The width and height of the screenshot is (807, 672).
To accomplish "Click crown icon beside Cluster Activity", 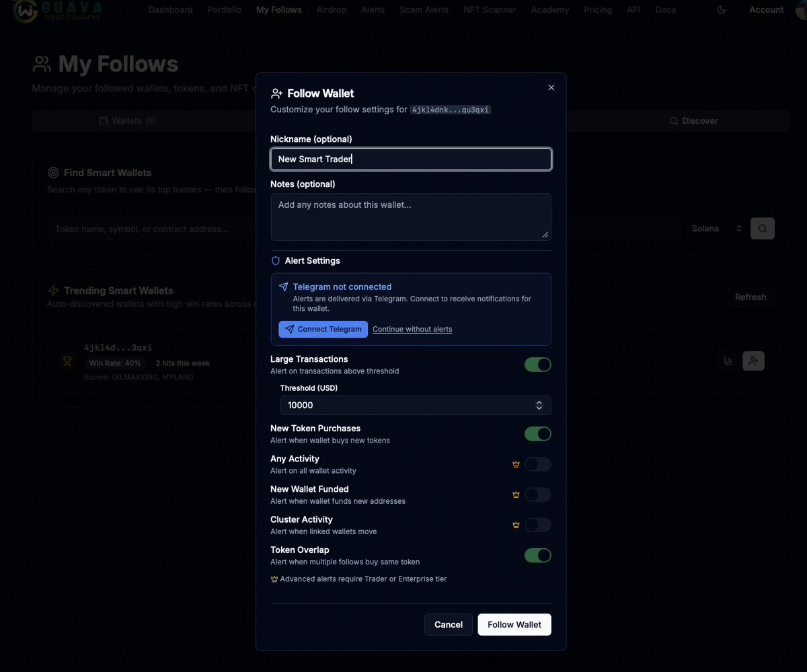I will [x=516, y=525].
